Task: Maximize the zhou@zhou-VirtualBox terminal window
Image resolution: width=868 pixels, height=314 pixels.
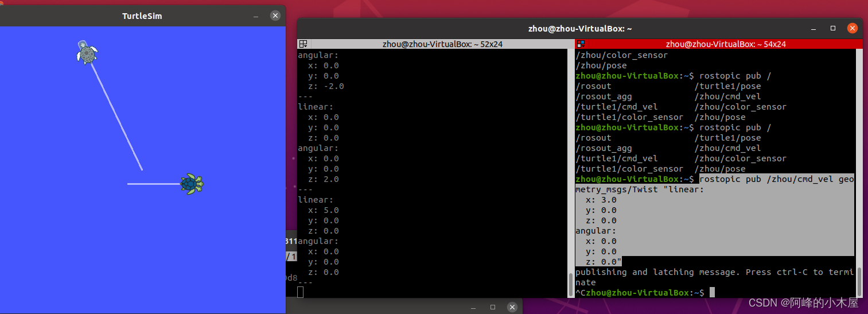Action: click(x=833, y=28)
